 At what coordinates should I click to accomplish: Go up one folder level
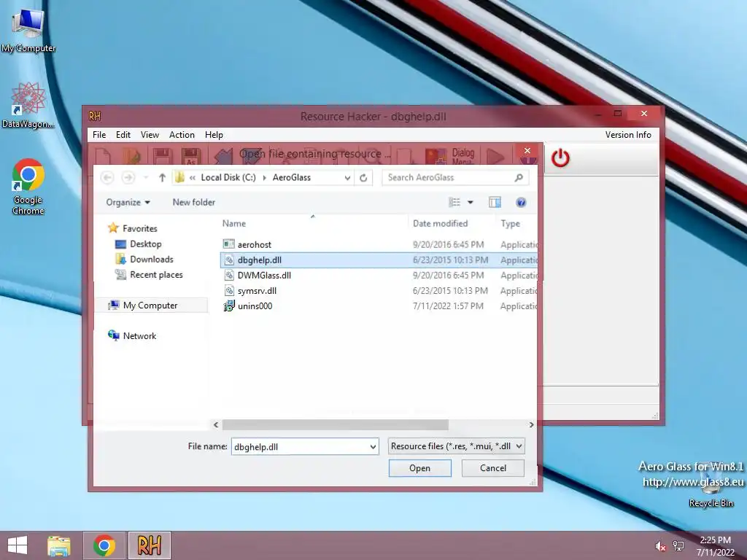coord(162,178)
